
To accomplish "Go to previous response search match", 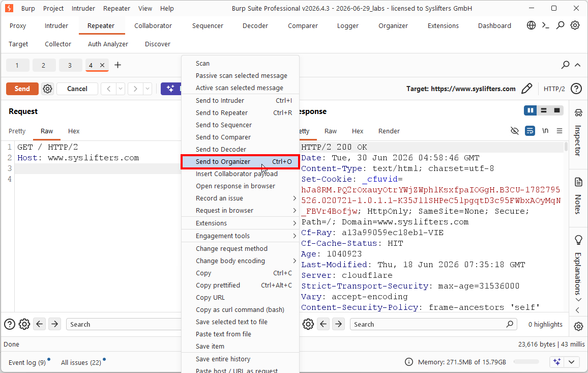I will pos(324,324).
